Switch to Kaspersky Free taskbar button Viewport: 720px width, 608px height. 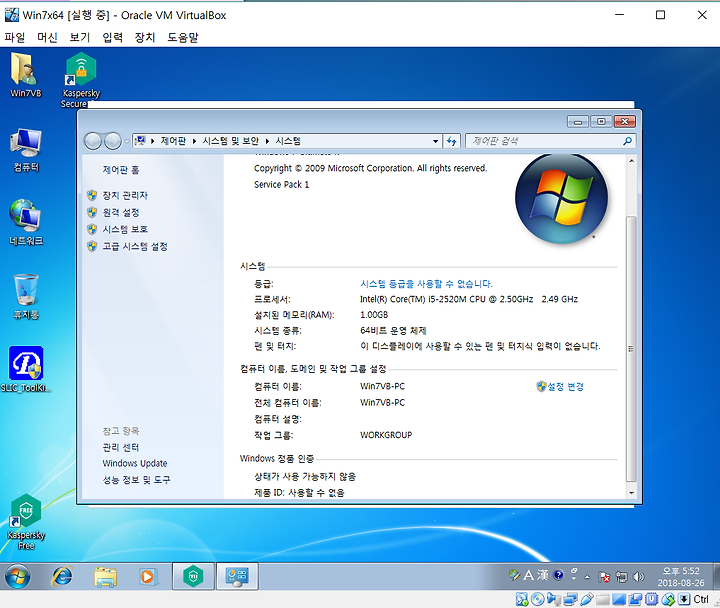tap(193, 576)
